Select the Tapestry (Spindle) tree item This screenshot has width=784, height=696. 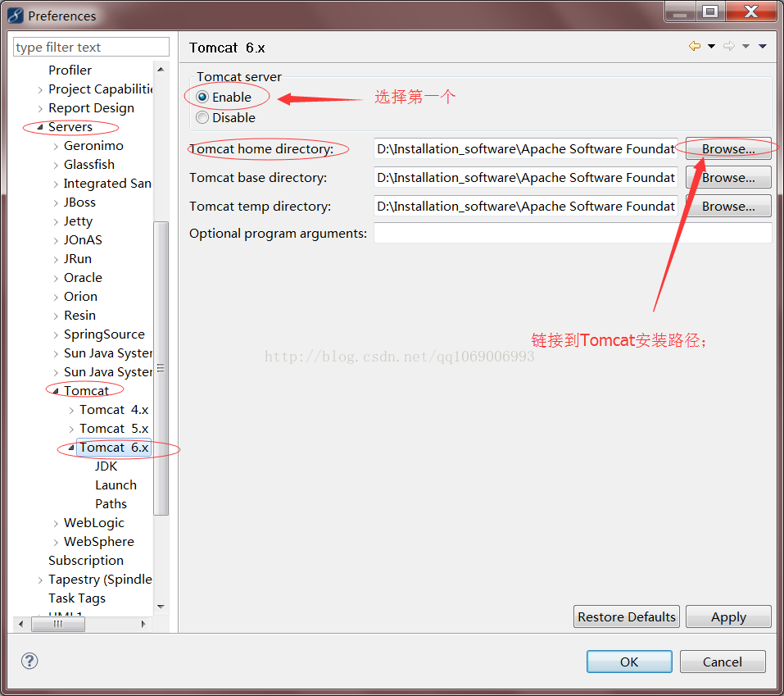[100, 580]
